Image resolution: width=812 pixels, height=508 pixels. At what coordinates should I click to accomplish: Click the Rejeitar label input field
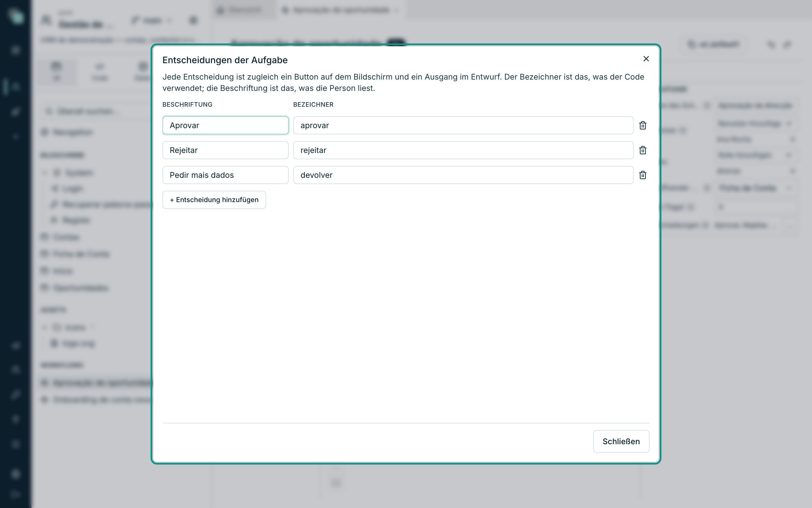(226, 150)
